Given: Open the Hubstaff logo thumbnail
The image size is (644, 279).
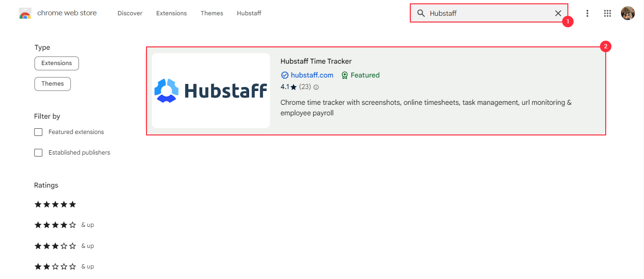Looking at the screenshot, I should click(211, 90).
